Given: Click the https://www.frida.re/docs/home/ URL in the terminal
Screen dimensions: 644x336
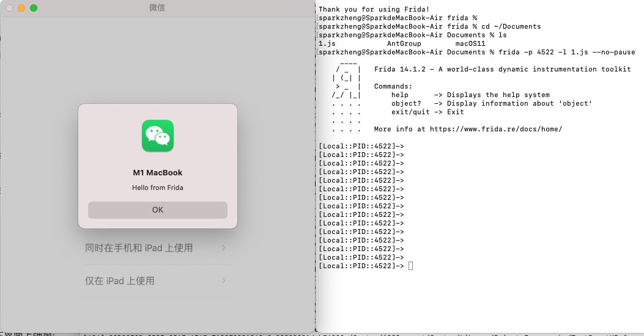Looking at the screenshot, I should [x=496, y=129].
